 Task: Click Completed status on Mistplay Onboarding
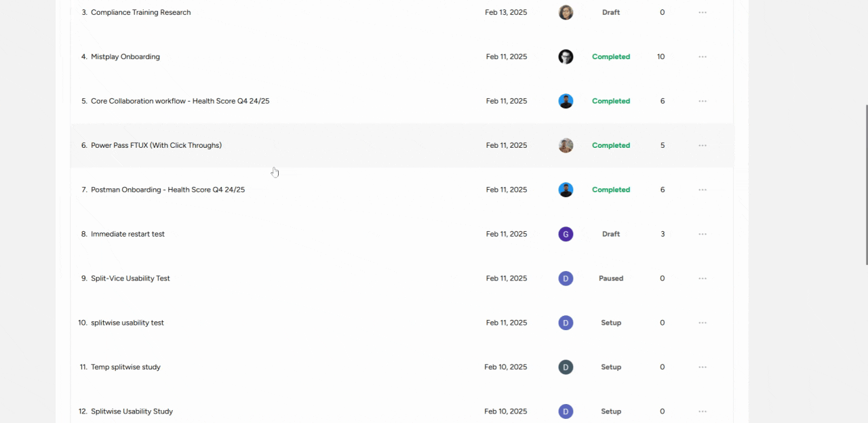click(x=611, y=57)
